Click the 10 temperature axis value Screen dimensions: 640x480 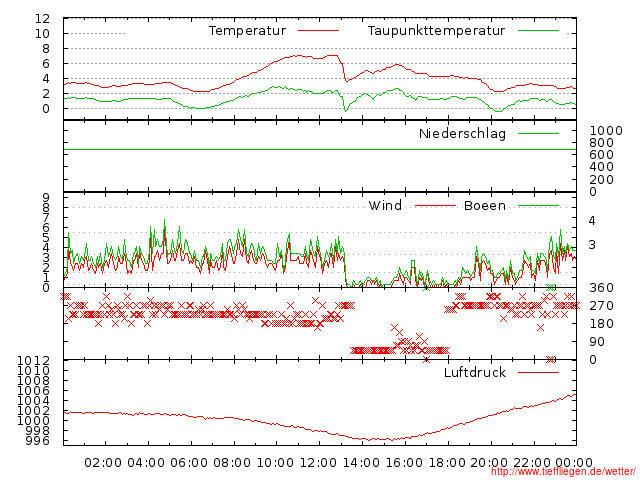click(x=42, y=33)
